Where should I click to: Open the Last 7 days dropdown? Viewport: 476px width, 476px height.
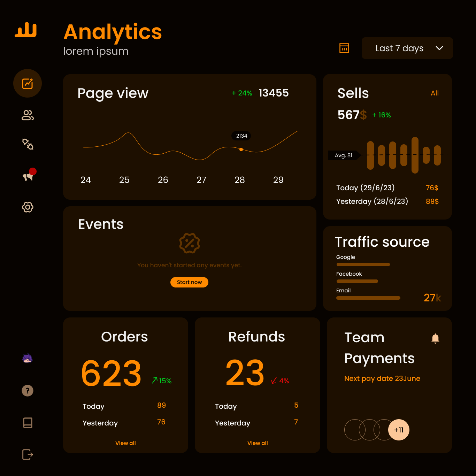click(x=407, y=48)
